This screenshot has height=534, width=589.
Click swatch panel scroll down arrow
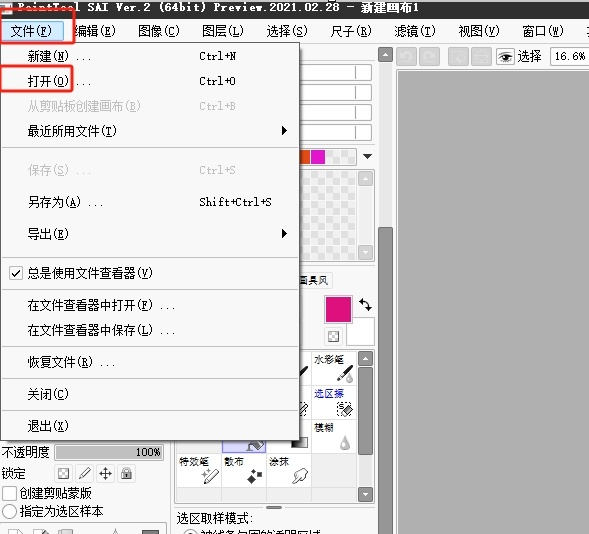pos(365,252)
